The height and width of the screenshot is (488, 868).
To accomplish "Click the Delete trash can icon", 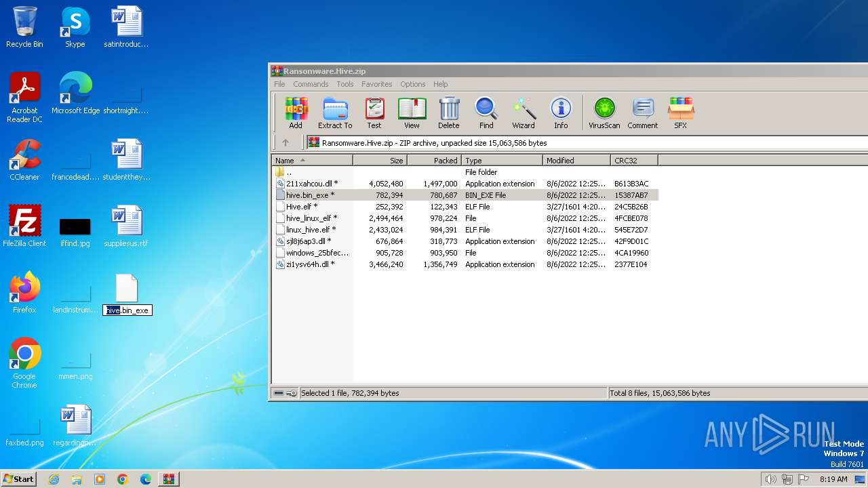I will 448,113.
